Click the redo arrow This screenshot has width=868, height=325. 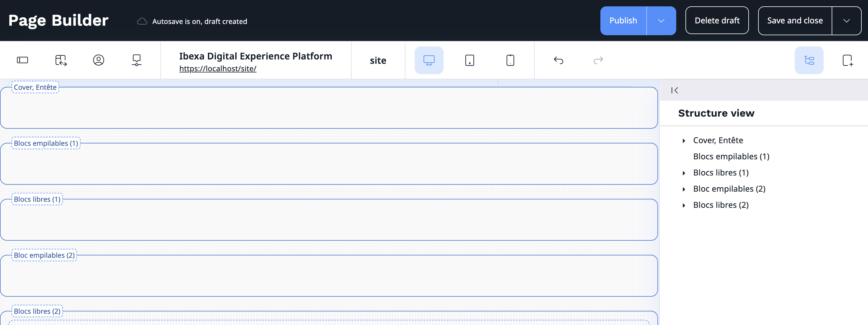598,60
